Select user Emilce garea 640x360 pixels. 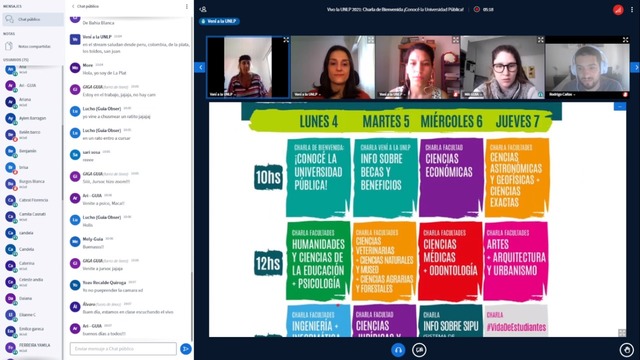coord(32,331)
